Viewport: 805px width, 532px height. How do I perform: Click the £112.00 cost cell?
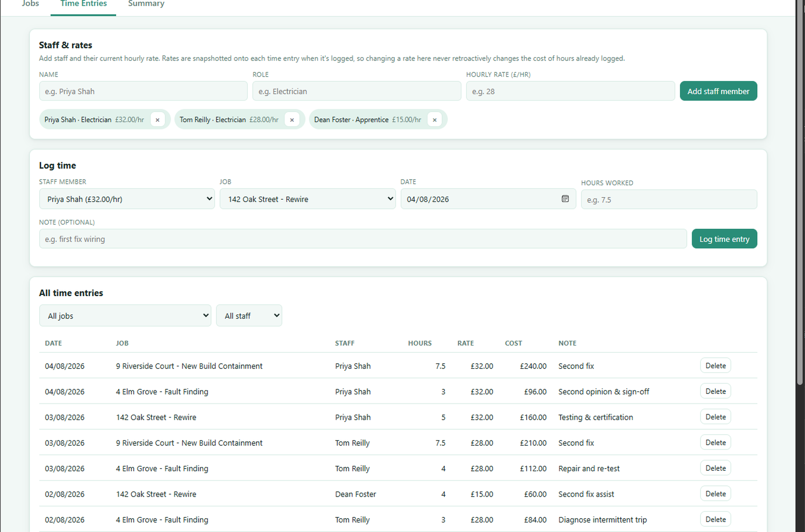[x=533, y=469]
